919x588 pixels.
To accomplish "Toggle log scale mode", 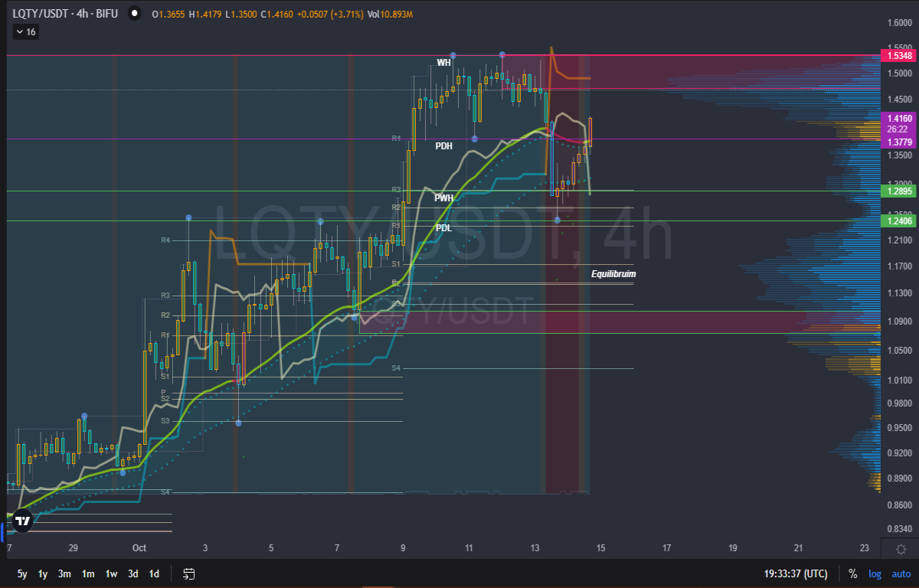I will 875,573.
